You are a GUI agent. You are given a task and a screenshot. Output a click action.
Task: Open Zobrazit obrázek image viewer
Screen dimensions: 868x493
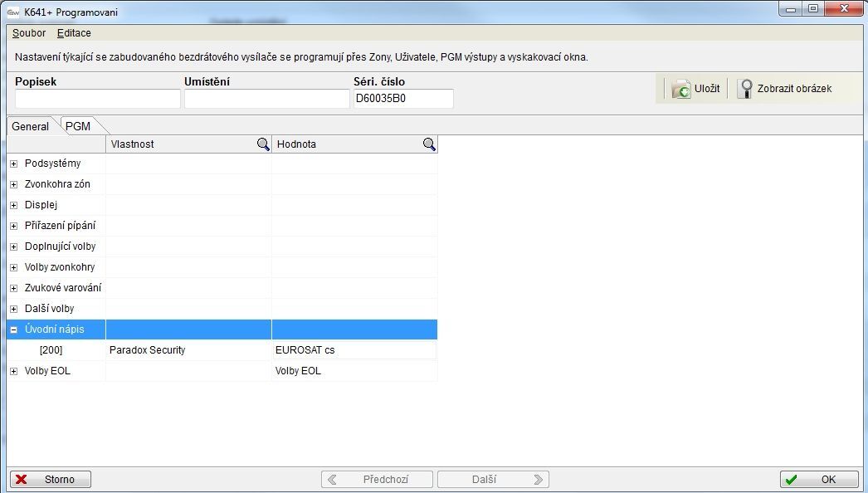tap(785, 89)
